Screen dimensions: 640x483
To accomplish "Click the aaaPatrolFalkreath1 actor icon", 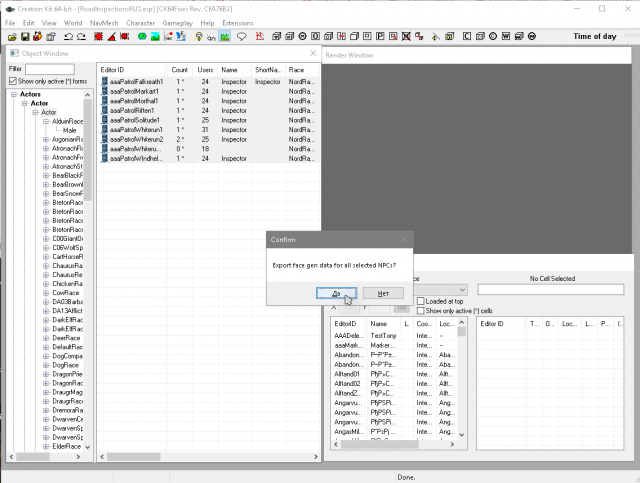I will 104,82.
